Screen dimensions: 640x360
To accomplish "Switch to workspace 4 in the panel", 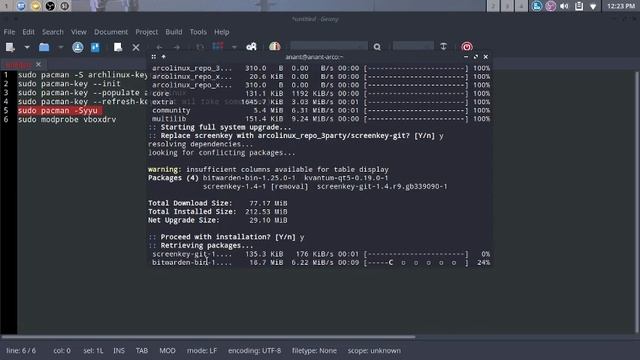I will pos(521,6).
